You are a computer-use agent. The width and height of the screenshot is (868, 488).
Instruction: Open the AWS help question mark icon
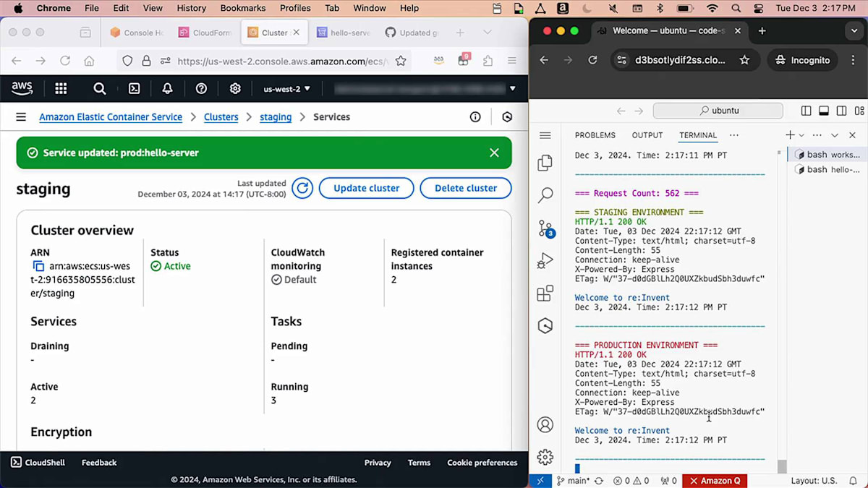click(x=201, y=88)
